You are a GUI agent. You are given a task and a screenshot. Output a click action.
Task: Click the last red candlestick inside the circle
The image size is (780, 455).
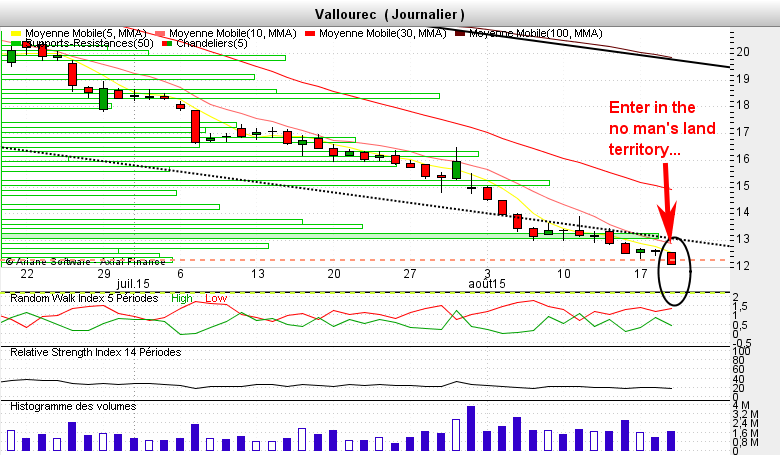pos(671,259)
